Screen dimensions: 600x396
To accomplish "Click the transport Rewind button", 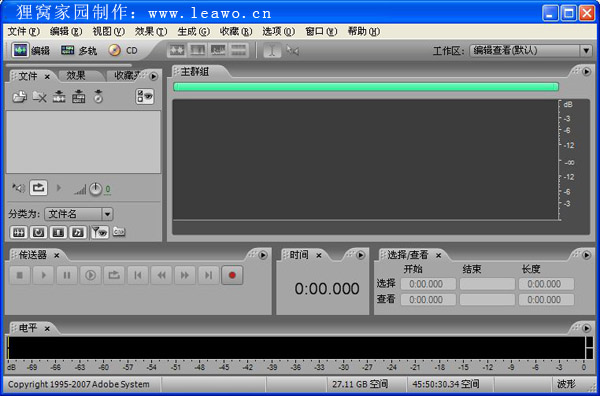I will 161,275.
